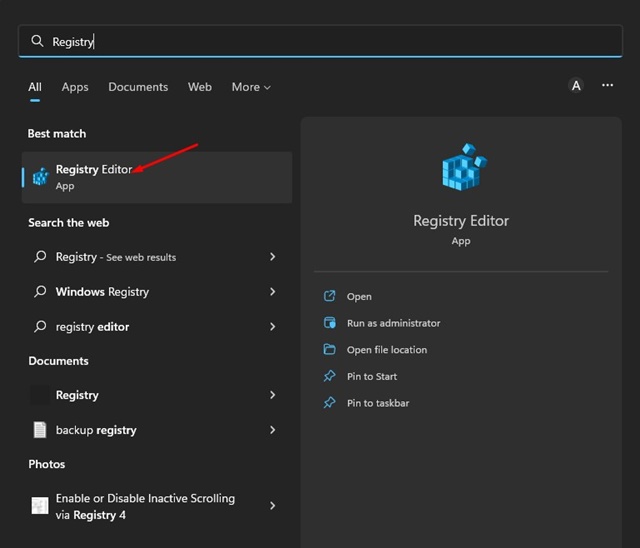Select the Web filter tab
This screenshot has width=640, height=548.
tap(200, 87)
